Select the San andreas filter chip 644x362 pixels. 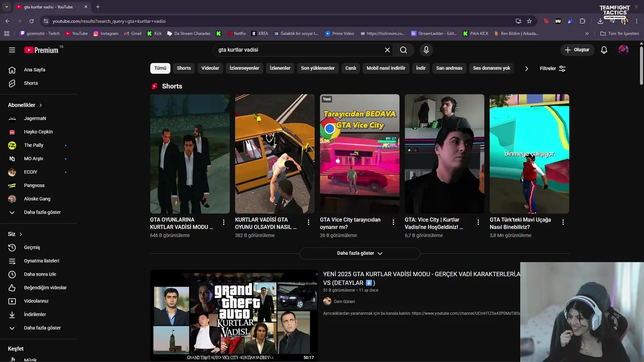tap(449, 68)
